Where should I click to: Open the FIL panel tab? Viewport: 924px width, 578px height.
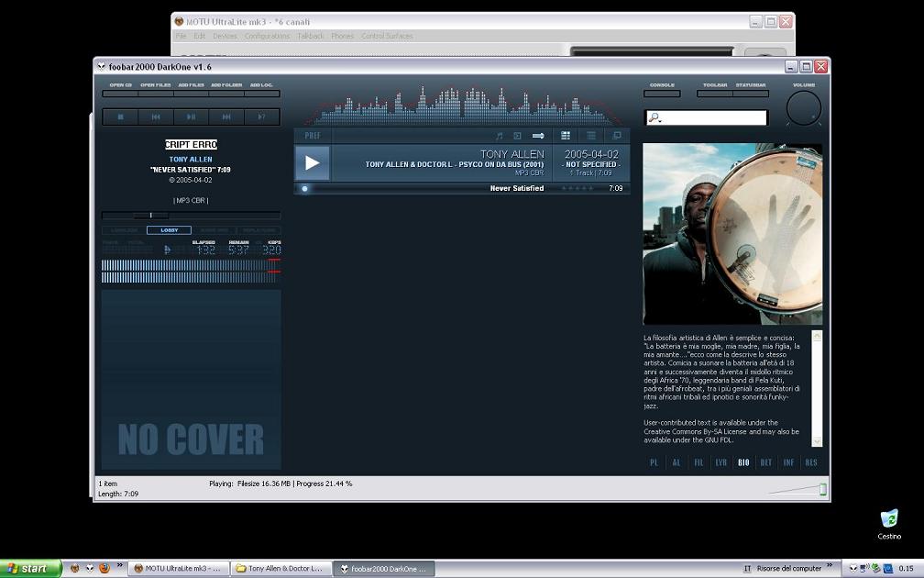pos(698,462)
